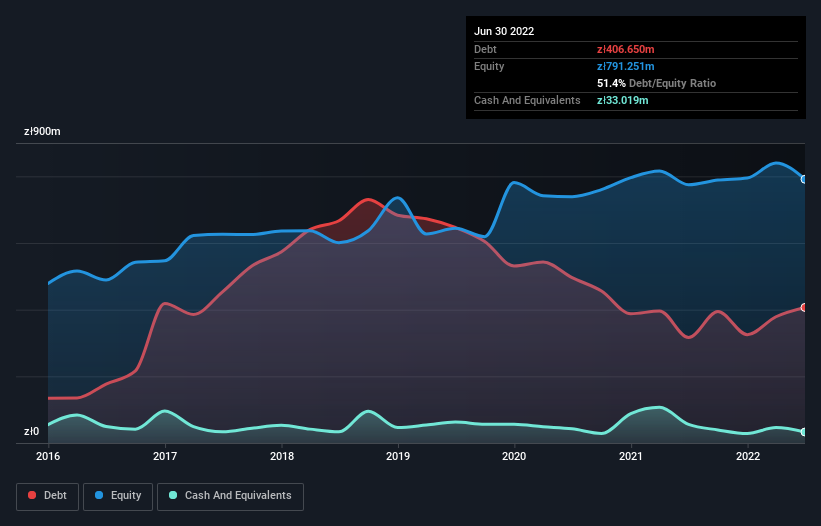Click the red Debt legend dot
The width and height of the screenshot is (821, 526).
pos(32,495)
